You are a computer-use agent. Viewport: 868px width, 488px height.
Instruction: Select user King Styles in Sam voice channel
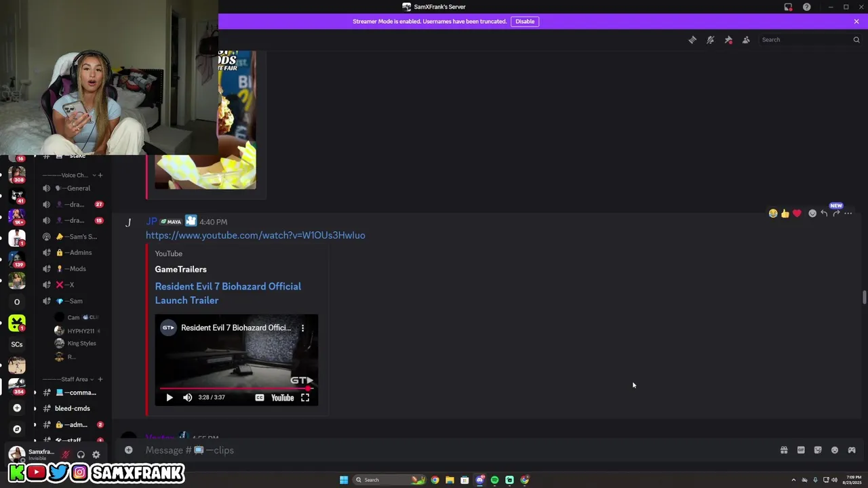click(76, 344)
